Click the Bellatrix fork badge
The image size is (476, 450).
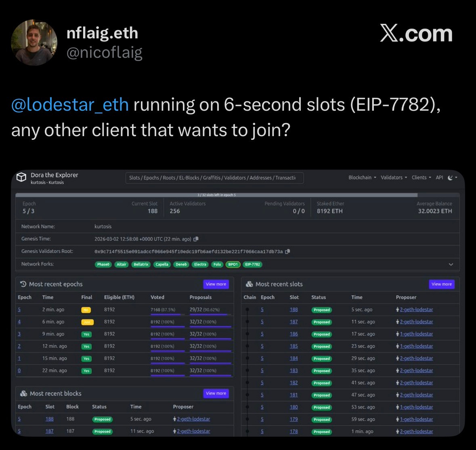coord(141,265)
